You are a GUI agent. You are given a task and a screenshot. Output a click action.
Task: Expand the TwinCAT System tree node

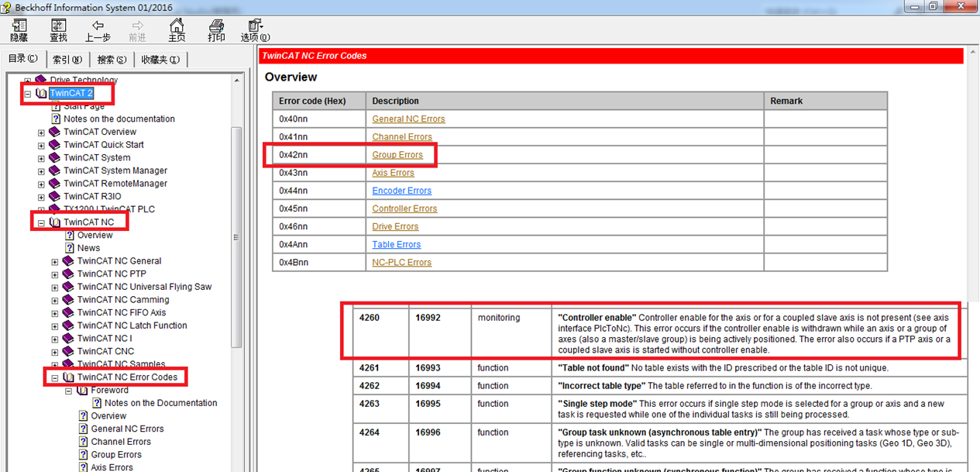pyautogui.click(x=41, y=158)
